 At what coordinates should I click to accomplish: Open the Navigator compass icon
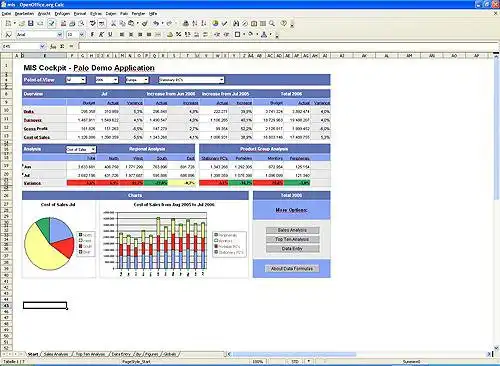click(245, 23)
